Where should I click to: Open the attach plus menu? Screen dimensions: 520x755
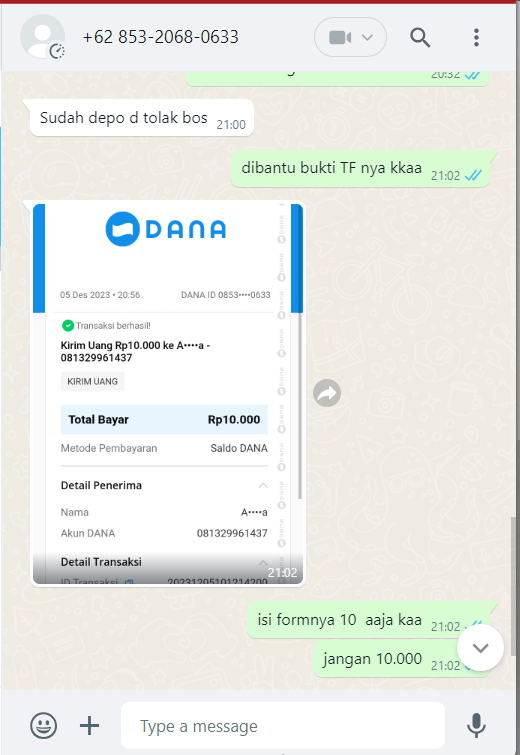click(90, 726)
